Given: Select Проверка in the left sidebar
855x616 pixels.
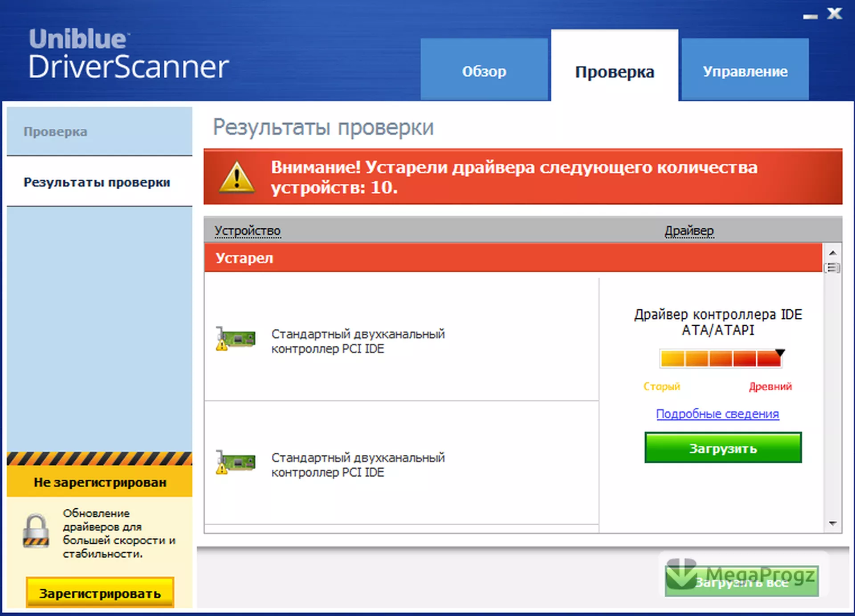Looking at the screenshot, I should pos(99,131).
